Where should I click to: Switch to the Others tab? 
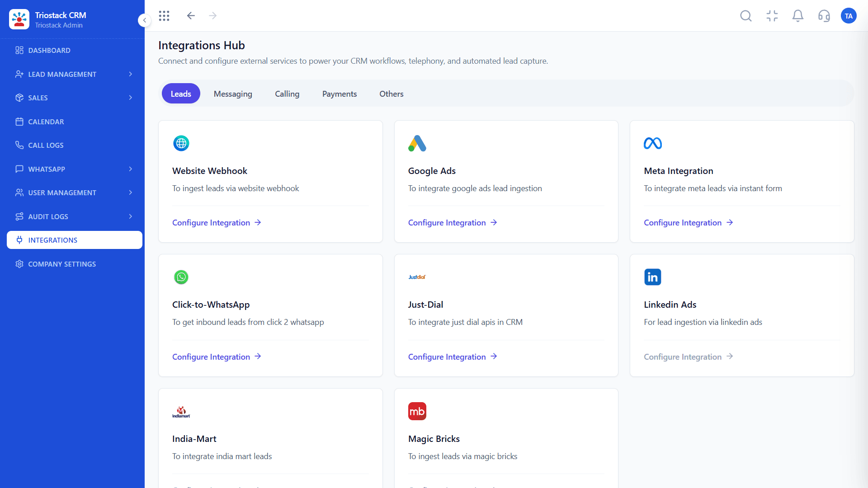pyautogui.click(x=392, y=94)
